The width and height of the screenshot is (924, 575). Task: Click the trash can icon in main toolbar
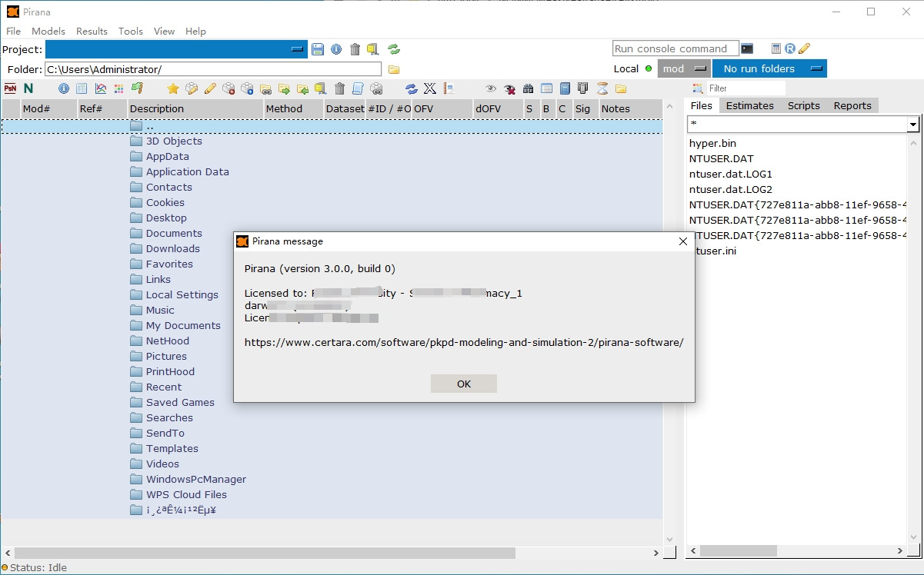(x=339, y=88)
